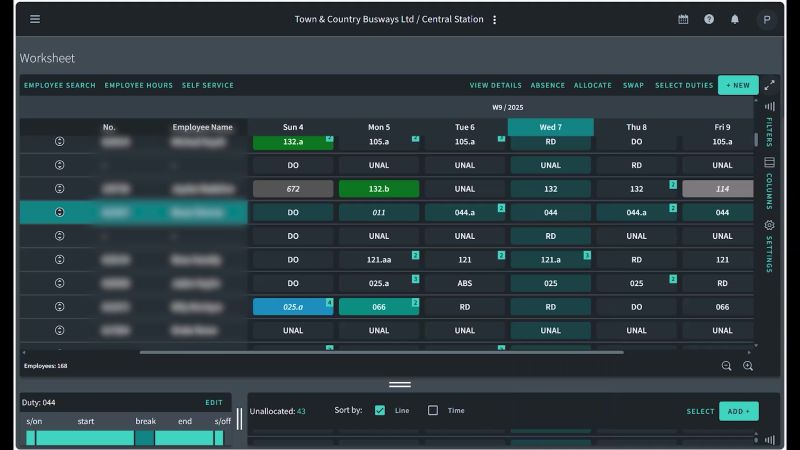Expand worksheet to full screen
The image size is (800, 450).
point(769,85)
